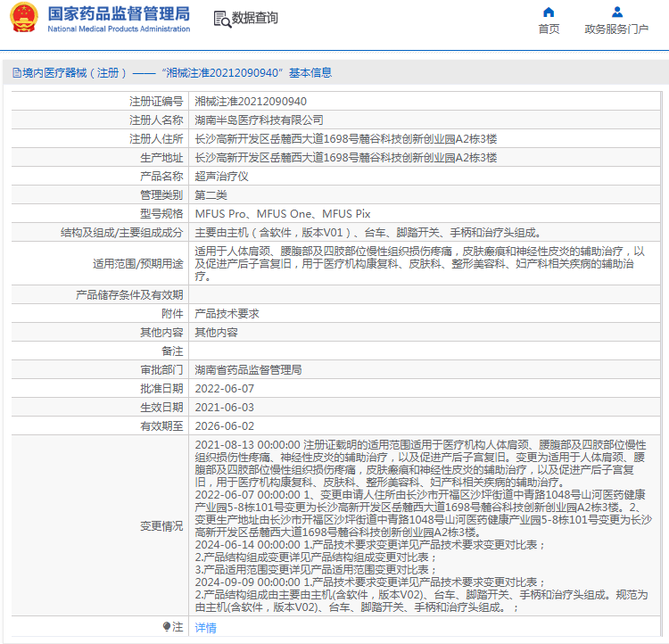The width and height of the screenshot is (669, 644).
Task: Click the 审批部门 row label
Action: click(161, 370)
